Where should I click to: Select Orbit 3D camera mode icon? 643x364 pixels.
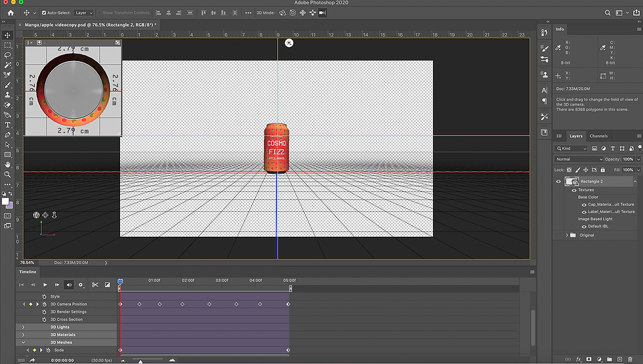point(283,12)
